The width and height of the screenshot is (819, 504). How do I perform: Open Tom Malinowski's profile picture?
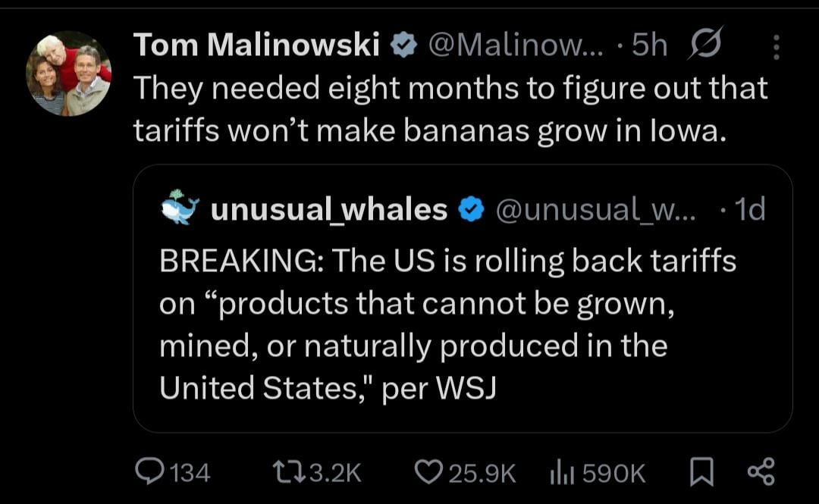[x=69, y=74]
